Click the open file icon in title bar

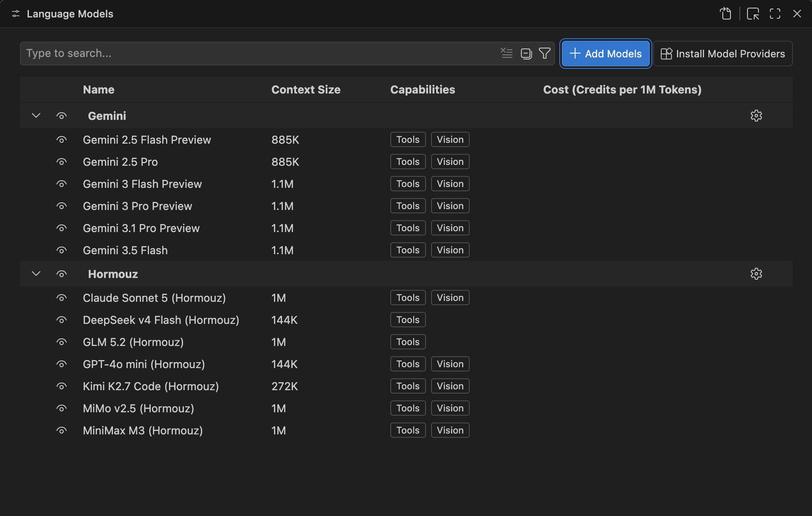pyautogui.click(x=726, y=14)
